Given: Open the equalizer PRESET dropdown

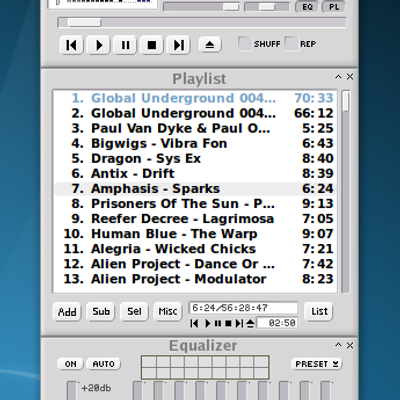Looking at the screenshot, I should pyautogui.click(x=317, y=364).
